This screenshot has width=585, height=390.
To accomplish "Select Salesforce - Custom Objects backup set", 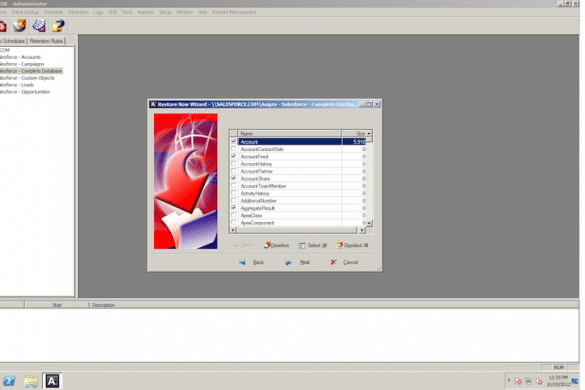I will [27, 78].
